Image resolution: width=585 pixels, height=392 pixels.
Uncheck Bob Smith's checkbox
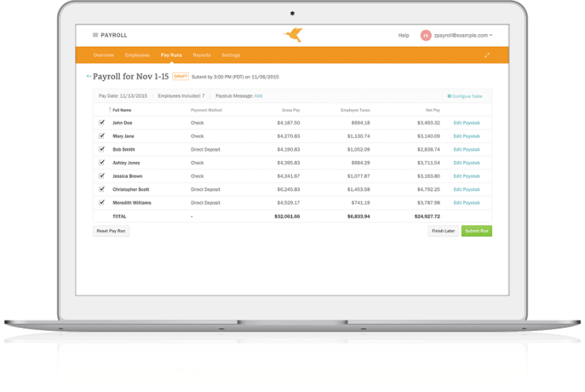(102, 149)
